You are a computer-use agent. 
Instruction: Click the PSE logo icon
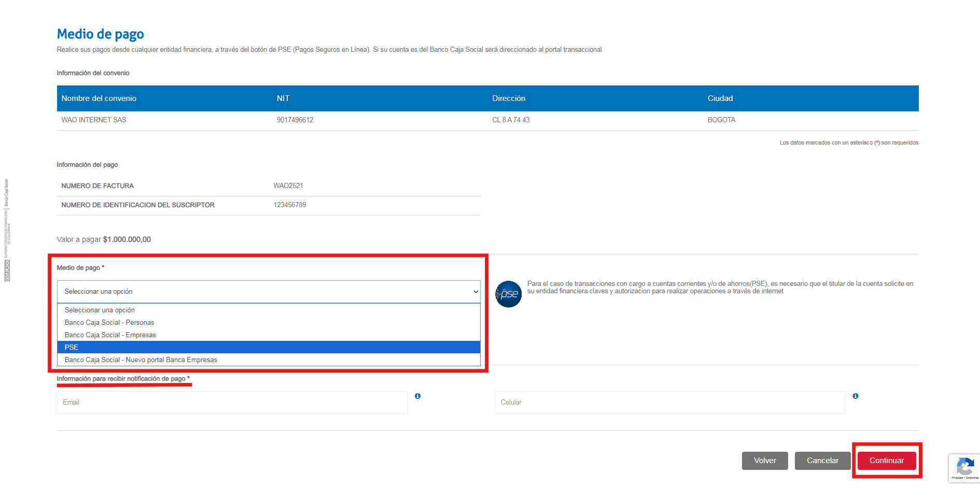click(x=508, y=294)
